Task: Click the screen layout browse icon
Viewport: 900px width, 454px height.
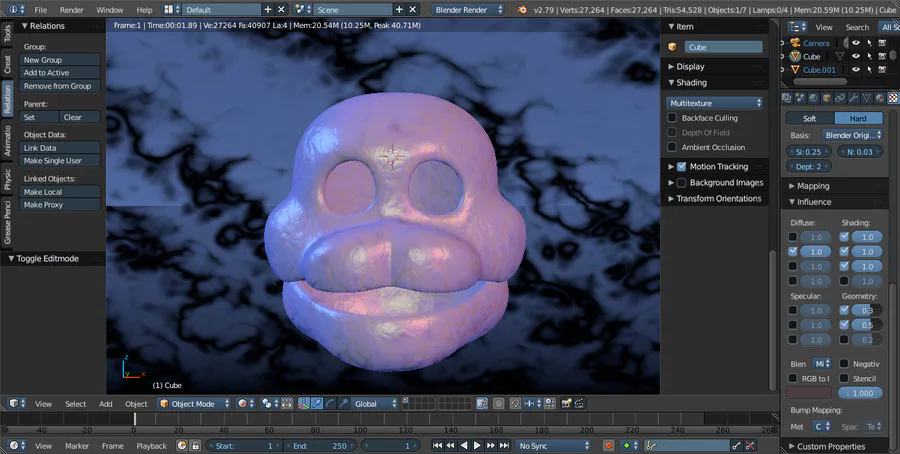Action: click(171, 10)
